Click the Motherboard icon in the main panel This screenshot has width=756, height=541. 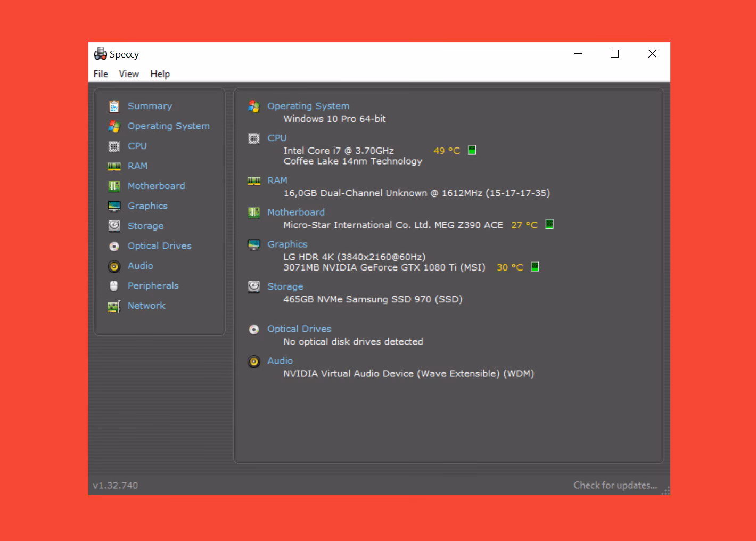[254, 212]
